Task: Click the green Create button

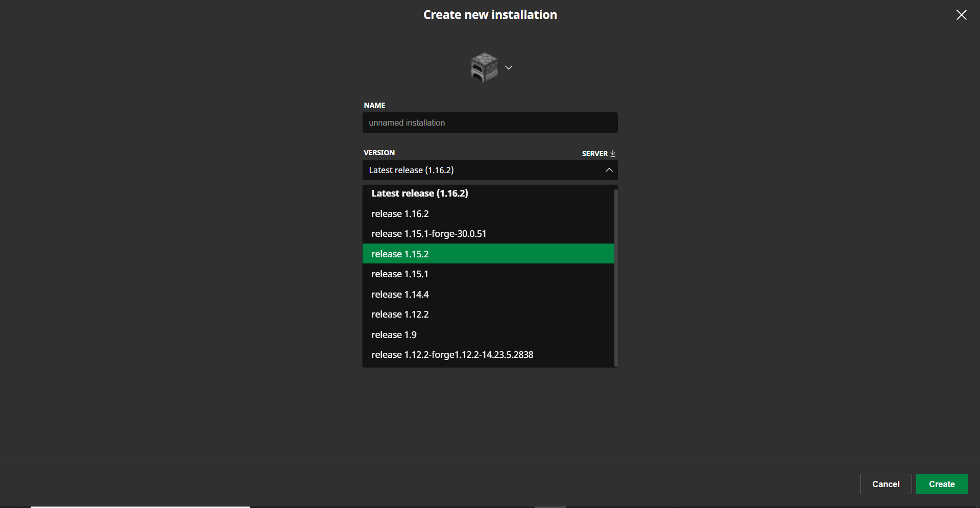Action: coord(941,484)
